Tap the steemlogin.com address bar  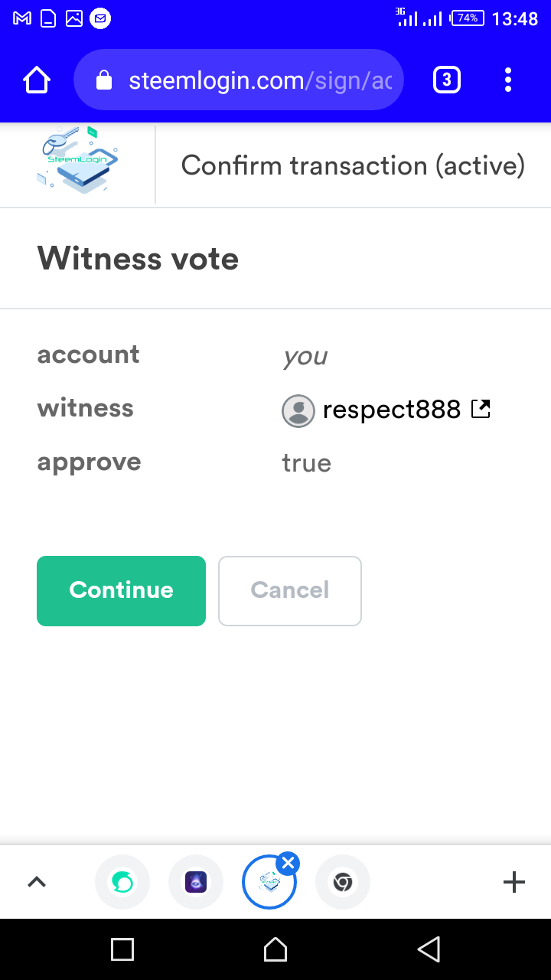260,80
